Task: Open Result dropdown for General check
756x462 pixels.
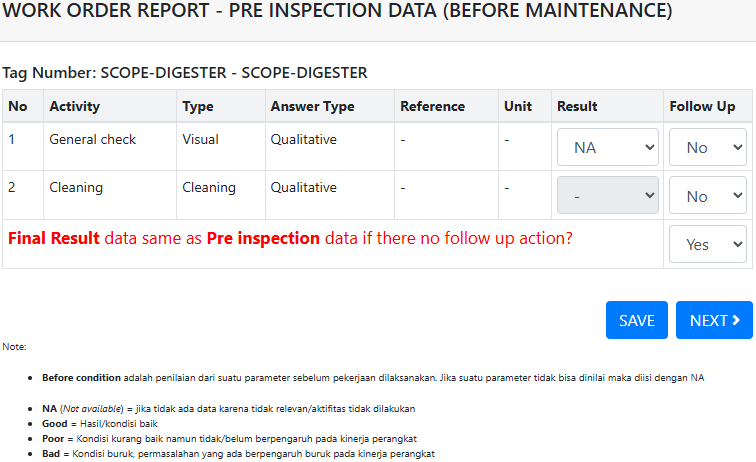Action: [x=607, y=147]
